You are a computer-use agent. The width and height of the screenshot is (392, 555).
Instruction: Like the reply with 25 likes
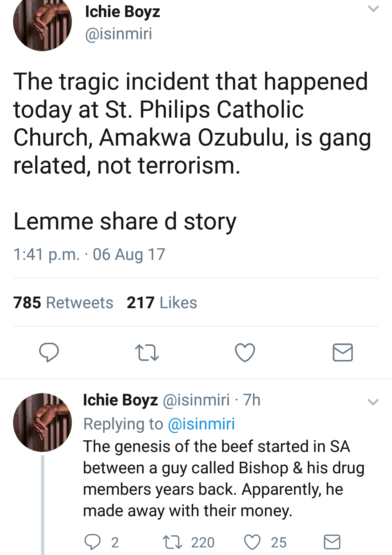(252, 542)
